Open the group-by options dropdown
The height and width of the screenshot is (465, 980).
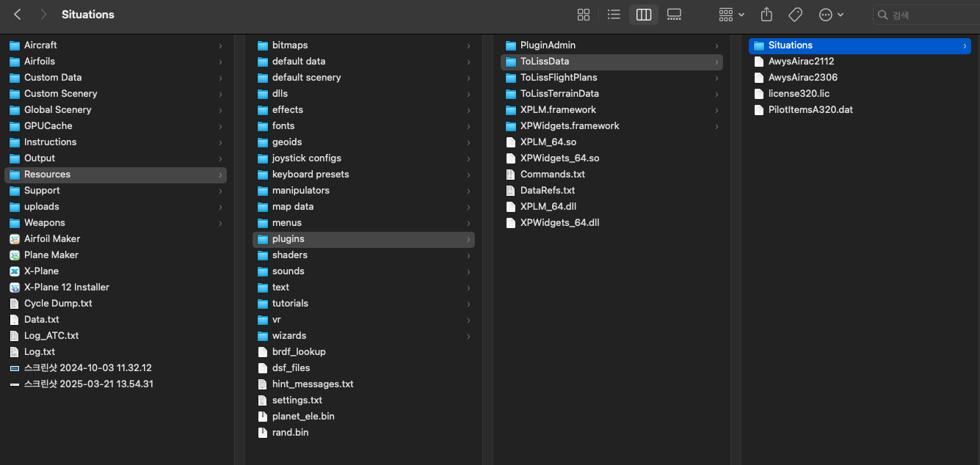(731, 15)
